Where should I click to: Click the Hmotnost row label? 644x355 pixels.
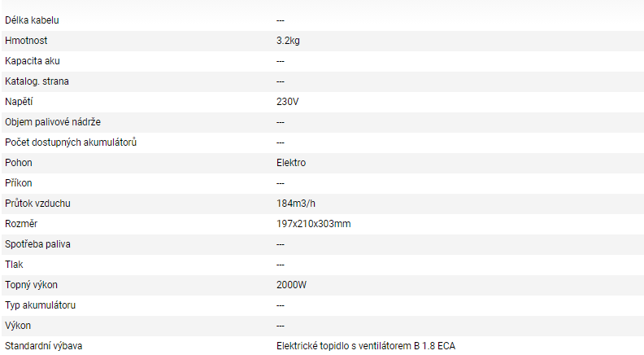pos(27,40)
